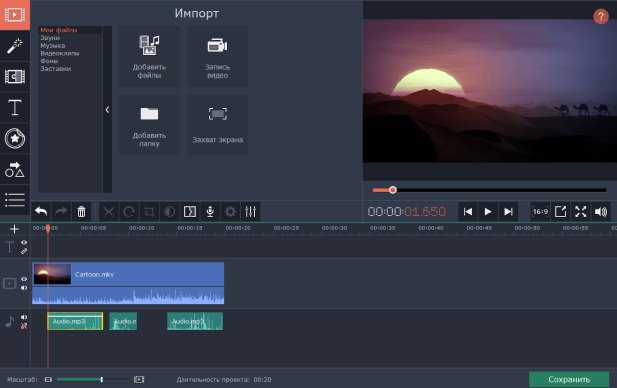617x388 pixels.
Task: Click Добавить файлы button
Action: coord(149,57)
